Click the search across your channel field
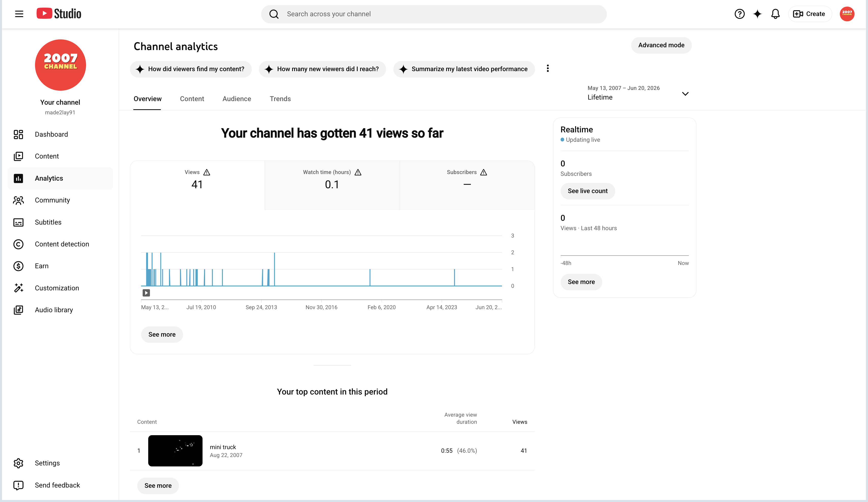Viewport: 868px width, 502px height. (434, 14)
